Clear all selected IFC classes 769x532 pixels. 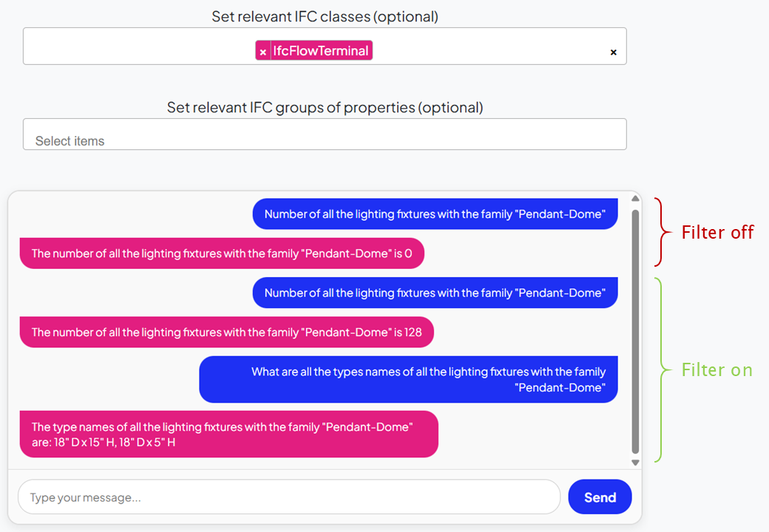(x=613, y=52)
